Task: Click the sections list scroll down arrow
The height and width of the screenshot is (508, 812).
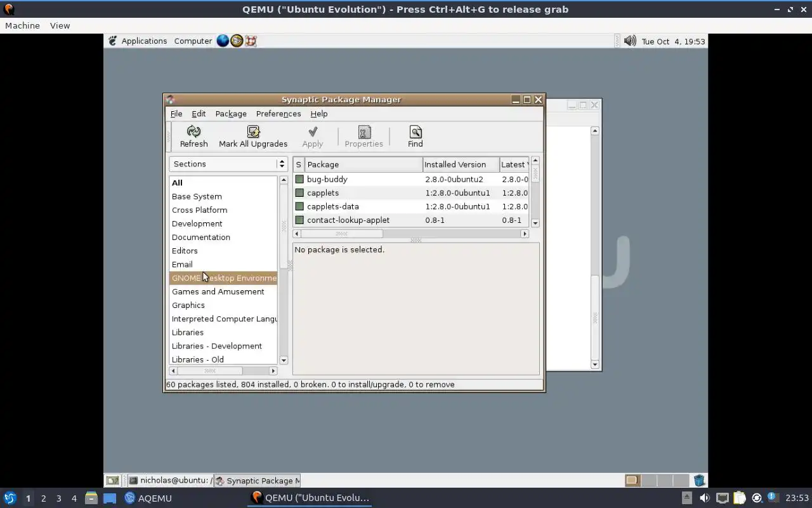Action: tap(284, 360)
